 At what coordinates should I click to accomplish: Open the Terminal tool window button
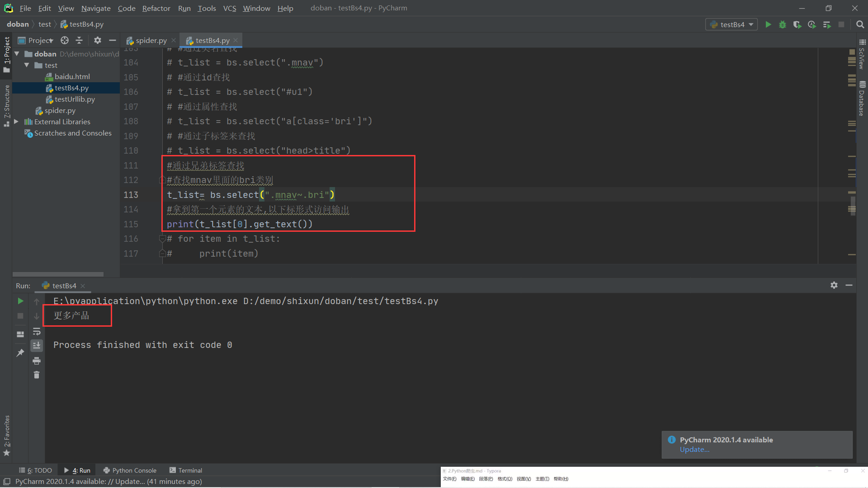coord(186,470)
